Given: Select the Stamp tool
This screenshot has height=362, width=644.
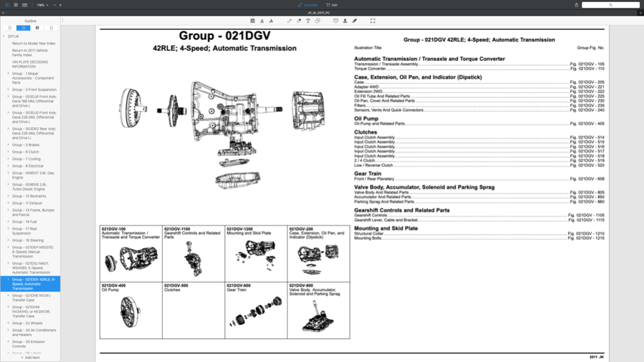Looking at the screenshot, I should click(345, 21).
